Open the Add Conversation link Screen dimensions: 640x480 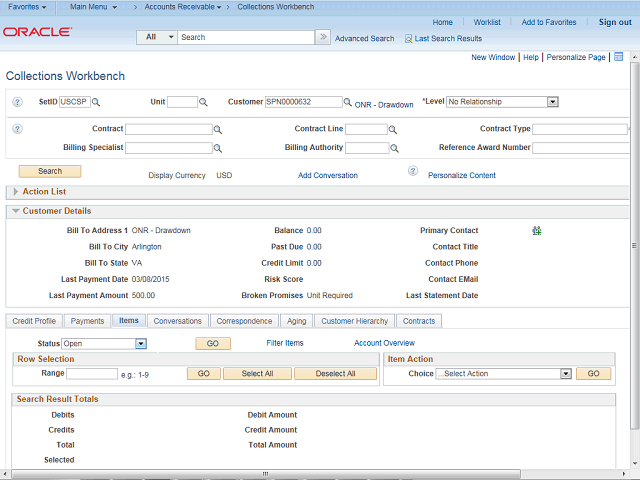point(327,175)
